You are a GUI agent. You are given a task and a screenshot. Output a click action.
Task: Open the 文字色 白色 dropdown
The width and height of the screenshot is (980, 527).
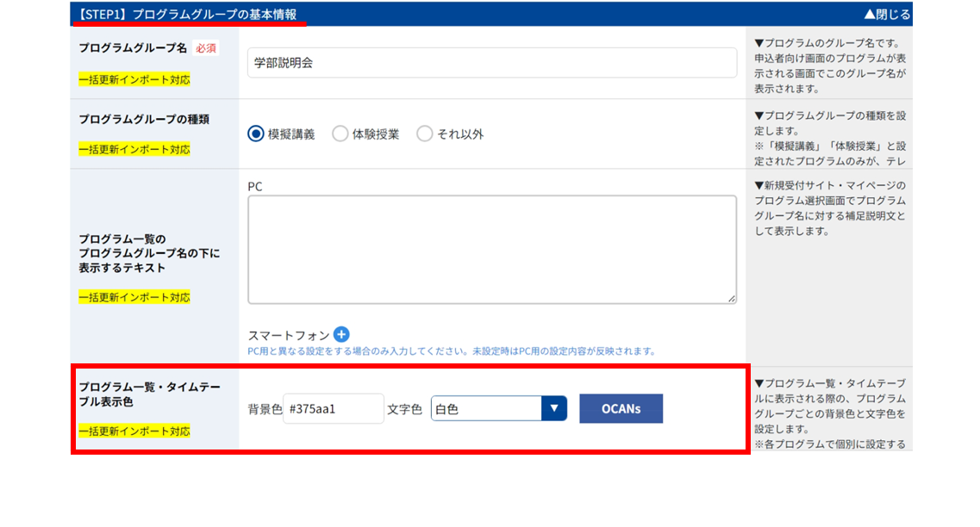[x=499, y=408]
